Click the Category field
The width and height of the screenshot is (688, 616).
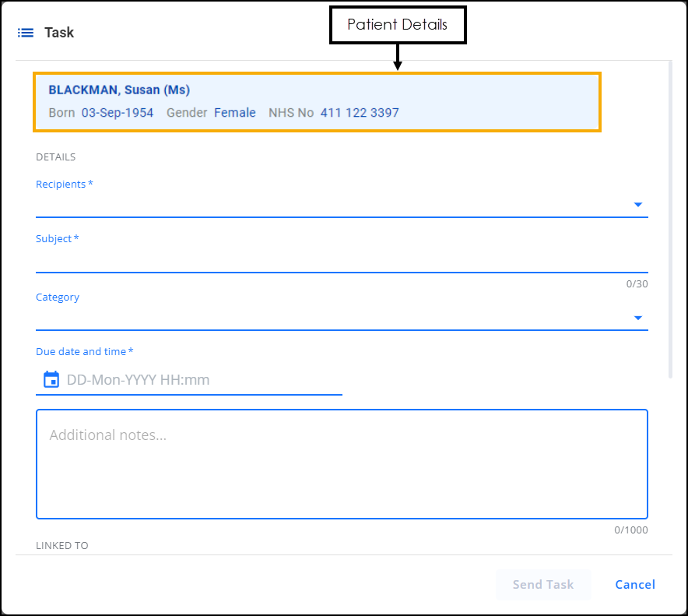[x=342, y=318]
